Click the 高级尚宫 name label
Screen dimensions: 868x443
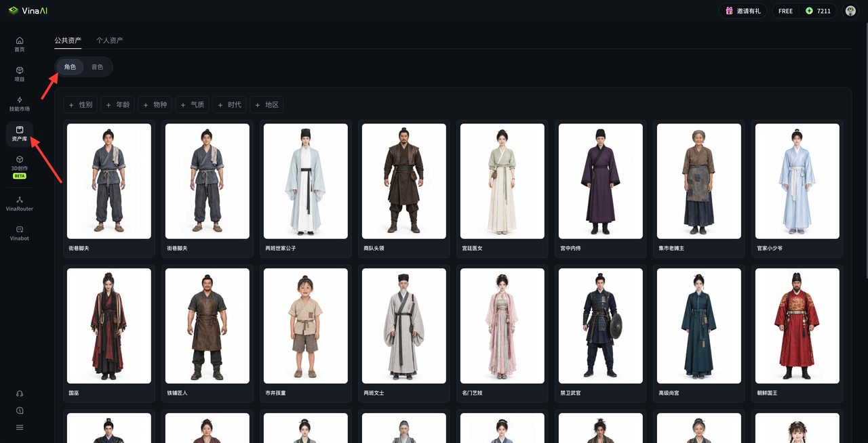click(x=669, y=393)
